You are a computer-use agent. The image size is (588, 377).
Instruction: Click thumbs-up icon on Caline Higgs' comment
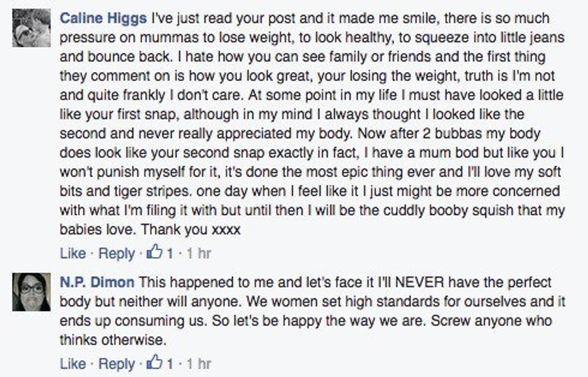pos(154,253)
